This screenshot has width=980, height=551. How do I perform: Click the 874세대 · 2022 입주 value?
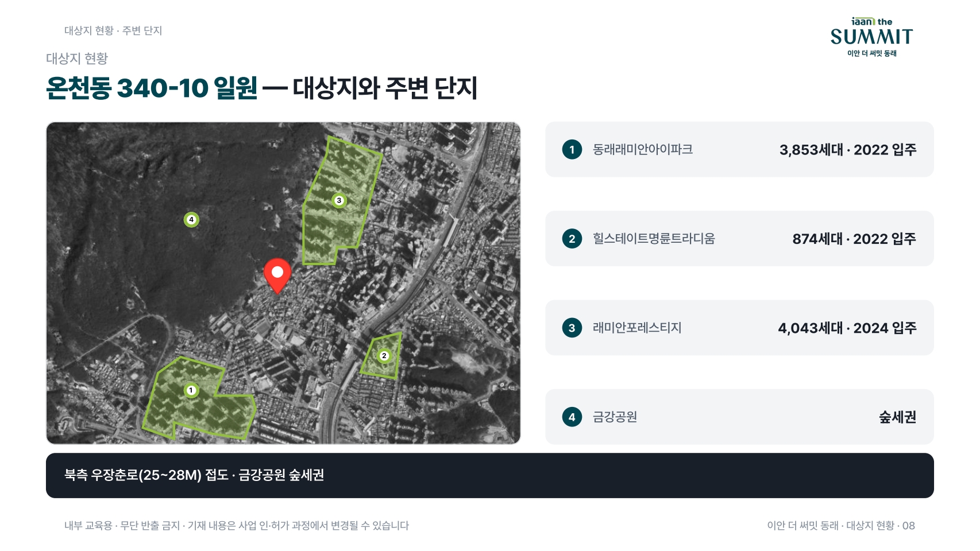pos(854,239)
